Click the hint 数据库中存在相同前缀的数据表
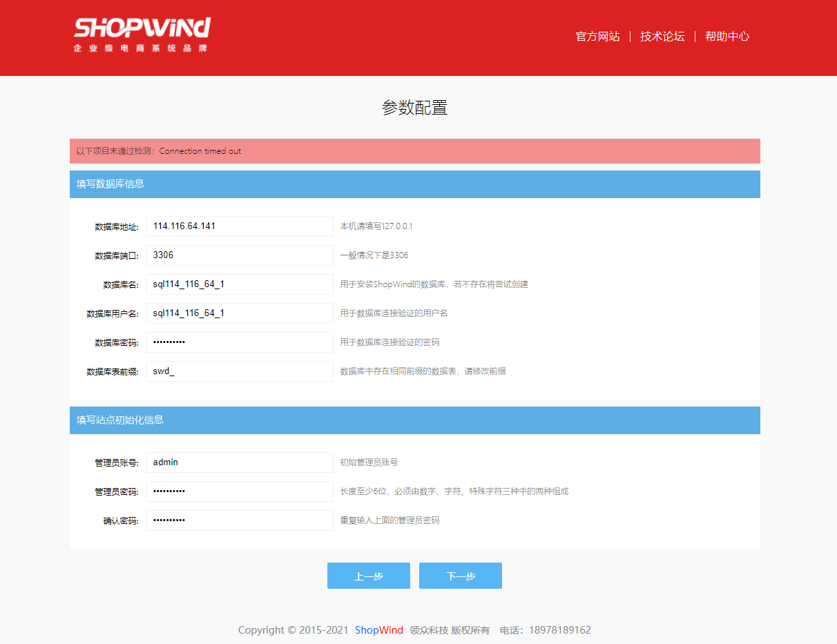The width and height of the screenshot is (837, 644). tap(423, 371)
